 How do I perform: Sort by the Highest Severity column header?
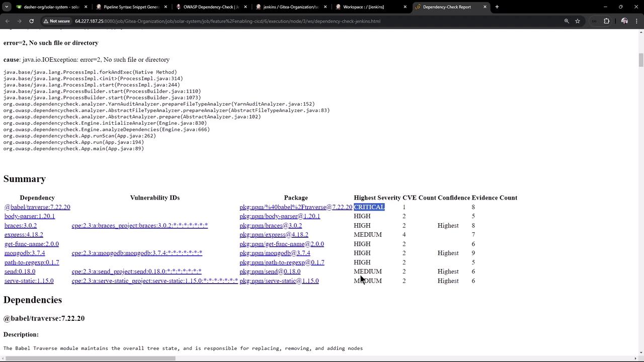click(377, 198)
